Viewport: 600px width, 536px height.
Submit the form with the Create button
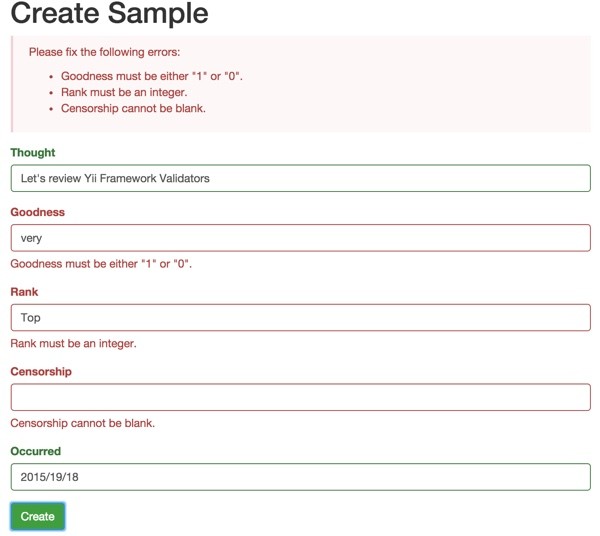[x=38, y=516]
